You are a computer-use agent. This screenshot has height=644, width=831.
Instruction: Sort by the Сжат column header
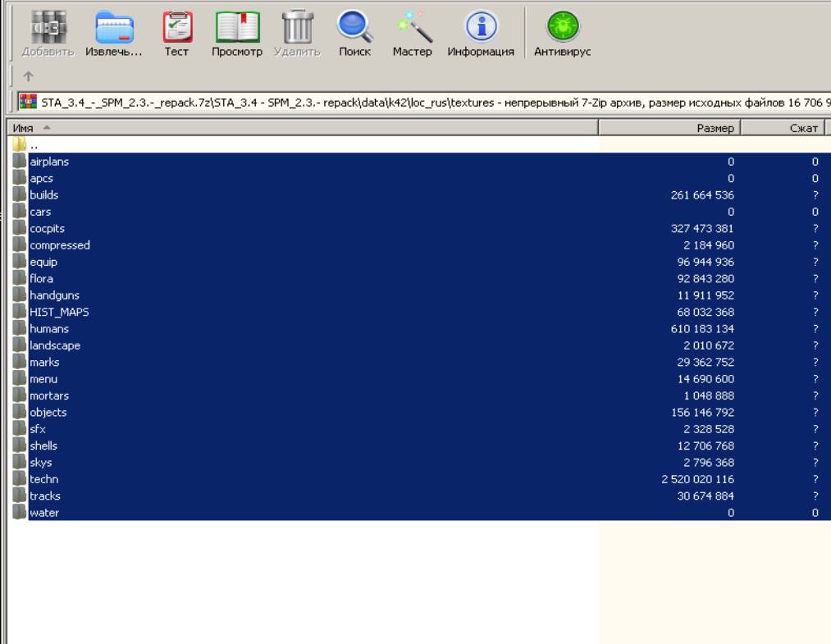click(x=783, y=128)
